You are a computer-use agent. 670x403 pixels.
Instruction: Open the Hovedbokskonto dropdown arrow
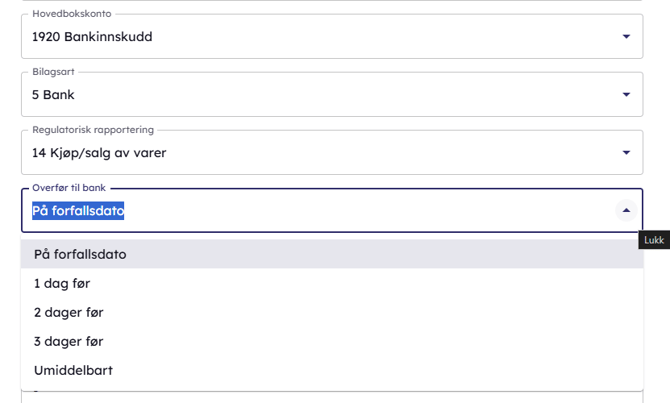pos(626,37)
